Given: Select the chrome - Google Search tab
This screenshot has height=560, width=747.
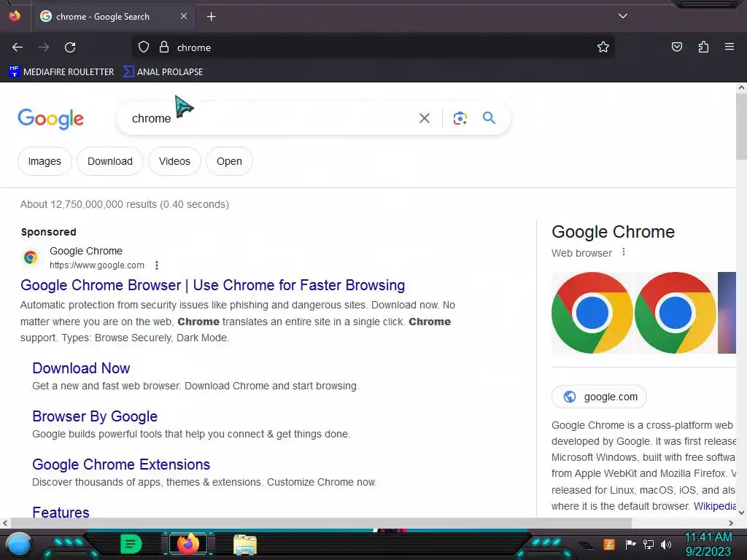Looking at the screenshot, I should coord(115,17).
